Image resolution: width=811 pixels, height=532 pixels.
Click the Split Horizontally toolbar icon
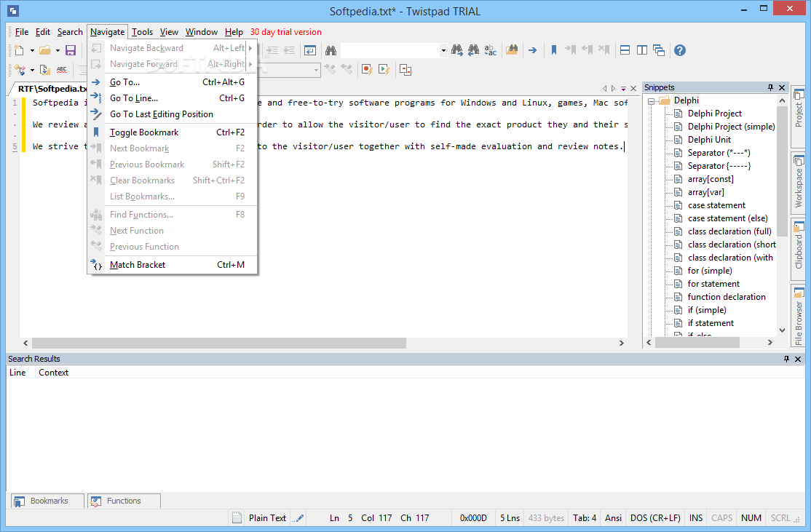coord(625,50)
